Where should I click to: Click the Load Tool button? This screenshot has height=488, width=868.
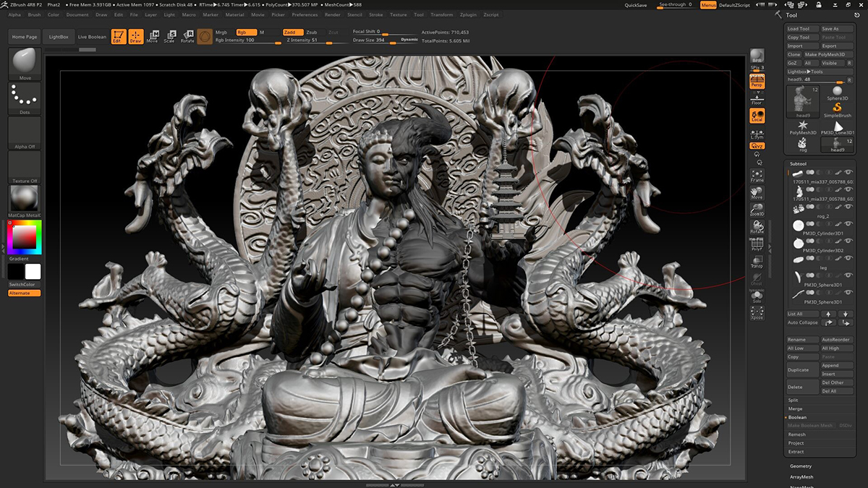[802, 29]
